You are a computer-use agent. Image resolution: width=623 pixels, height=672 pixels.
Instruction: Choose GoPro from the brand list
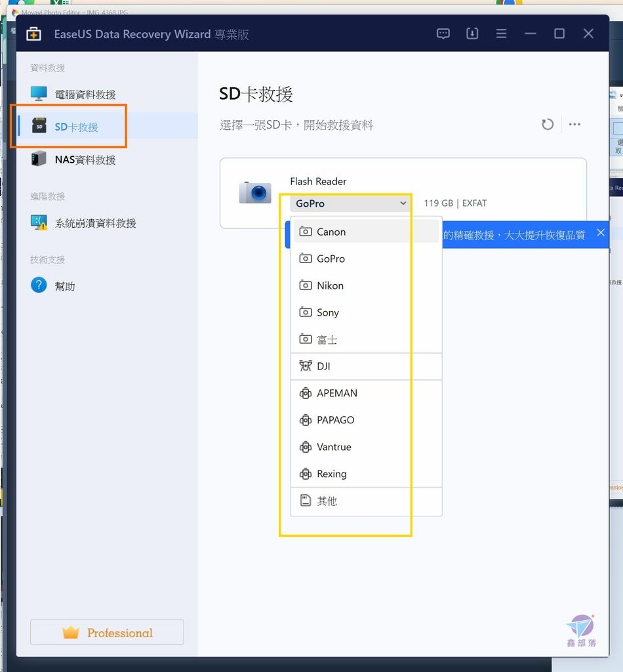tap(366, 259)
